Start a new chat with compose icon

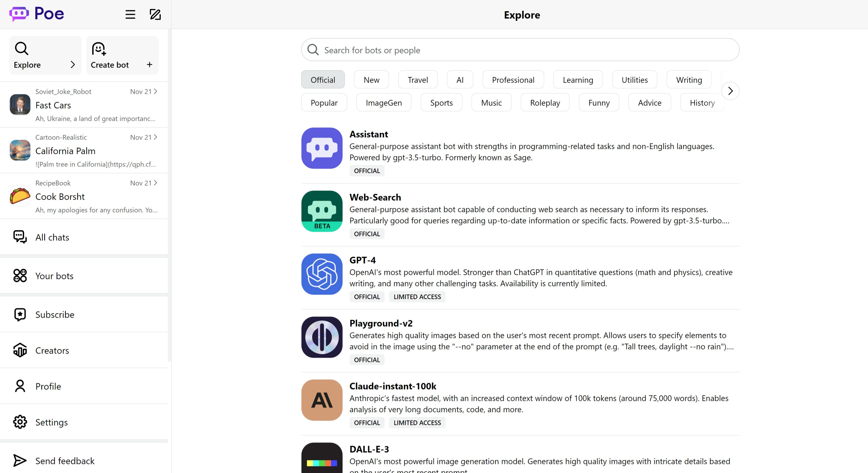click(155, 15)
